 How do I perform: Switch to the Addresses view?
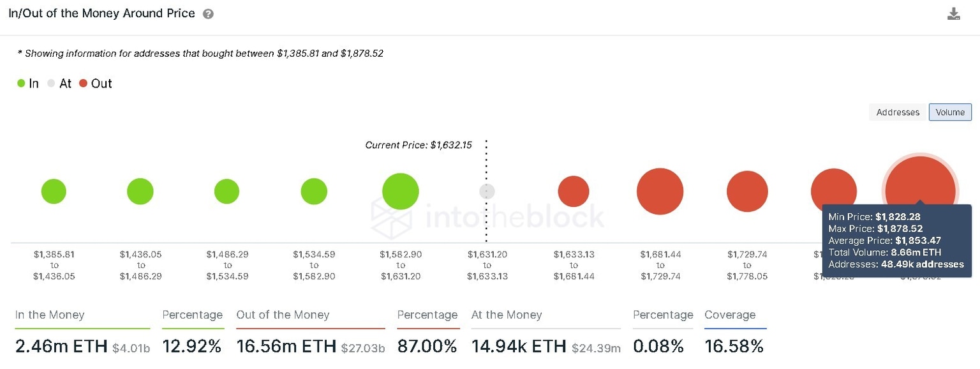click(897, 112)
